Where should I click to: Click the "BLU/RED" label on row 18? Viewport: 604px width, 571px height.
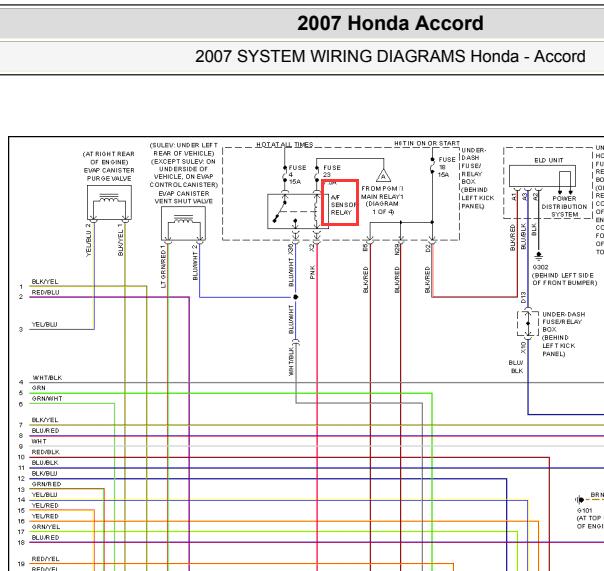pos(45,537)
